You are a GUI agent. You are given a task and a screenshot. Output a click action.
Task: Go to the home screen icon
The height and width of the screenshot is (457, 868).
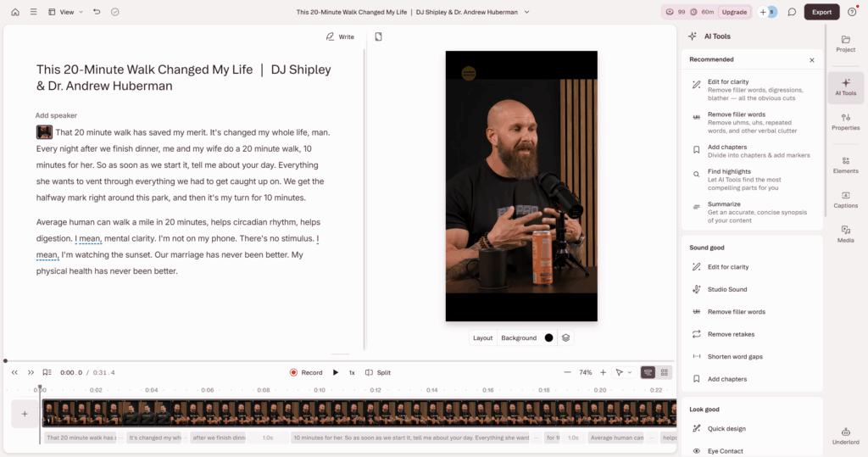pos(15,12)
